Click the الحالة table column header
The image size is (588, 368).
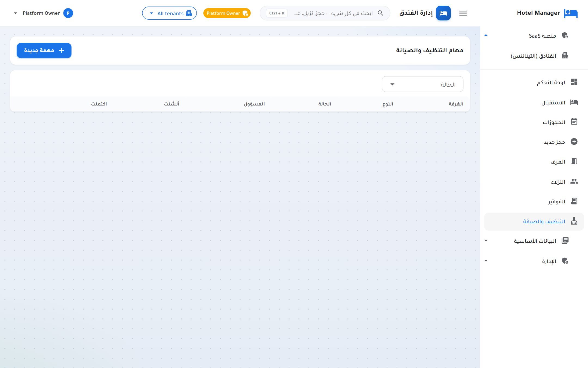[325, 104]
